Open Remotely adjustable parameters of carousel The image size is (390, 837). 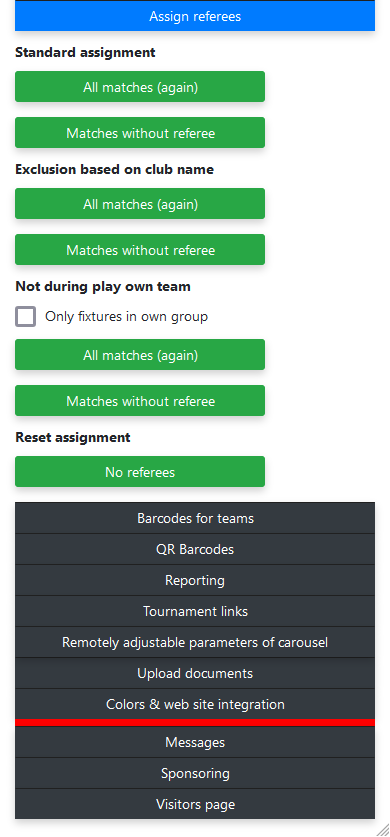(195, 642)
